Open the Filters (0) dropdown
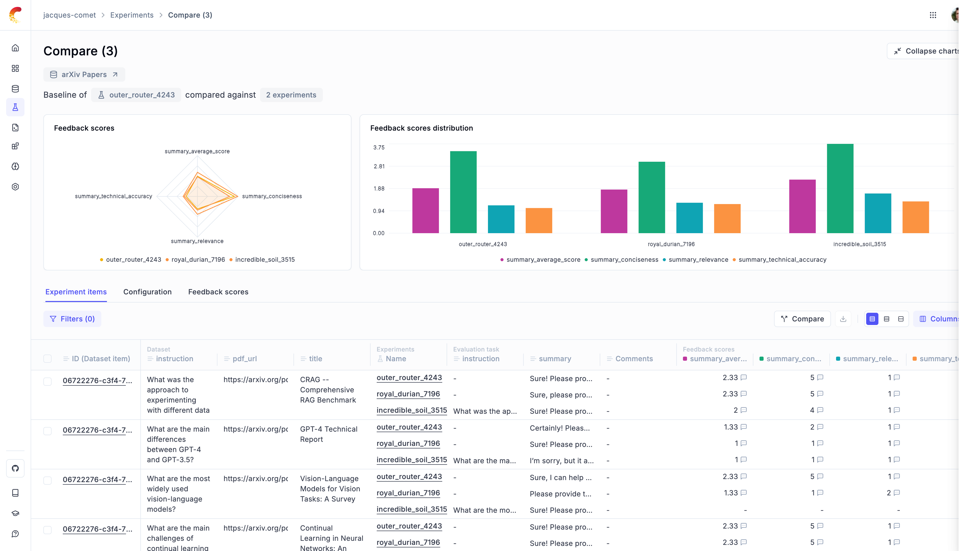The height and width of the screenshot is (551, 980). [72, 319]
